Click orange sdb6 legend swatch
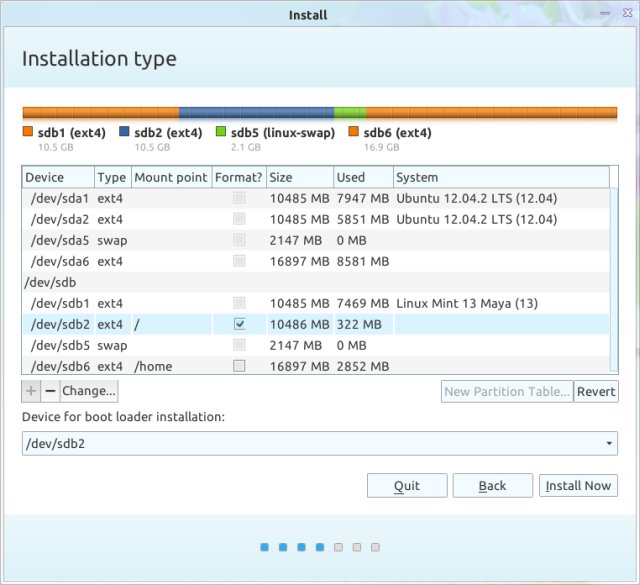This screenshot has height=585, width=640. [x=353, y=131]
